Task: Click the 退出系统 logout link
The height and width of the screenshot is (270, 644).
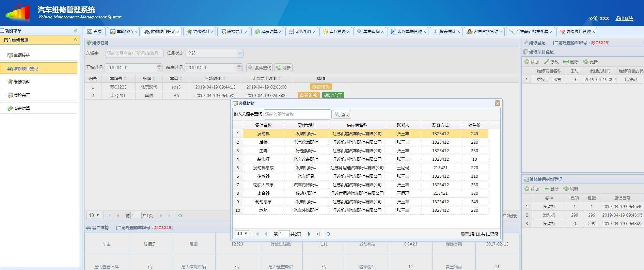Action: tap(624, 18)
